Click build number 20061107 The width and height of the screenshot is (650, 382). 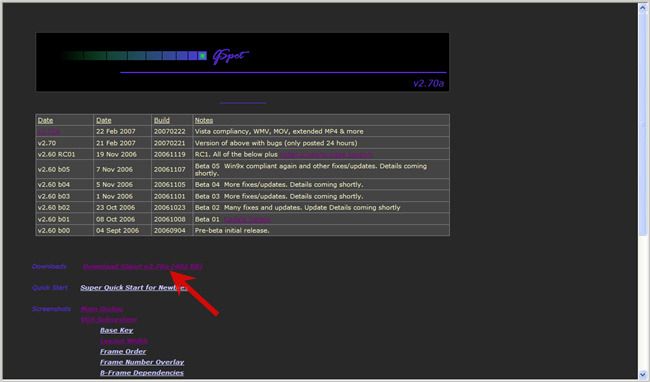click(170, 169)
